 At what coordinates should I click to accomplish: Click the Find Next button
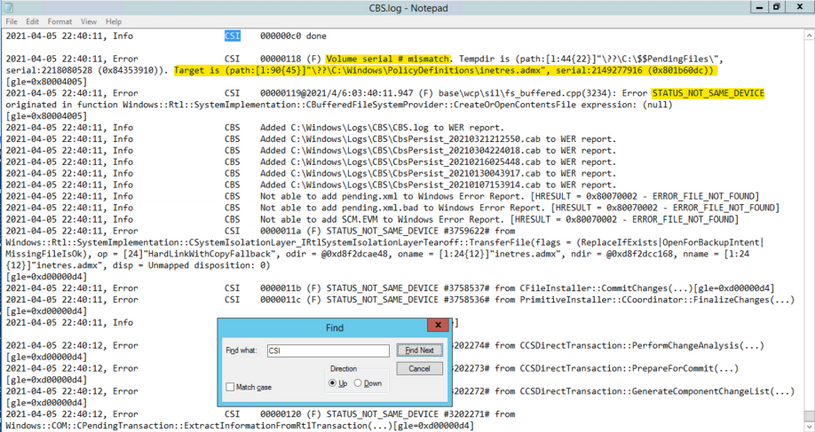click(419, 351)
